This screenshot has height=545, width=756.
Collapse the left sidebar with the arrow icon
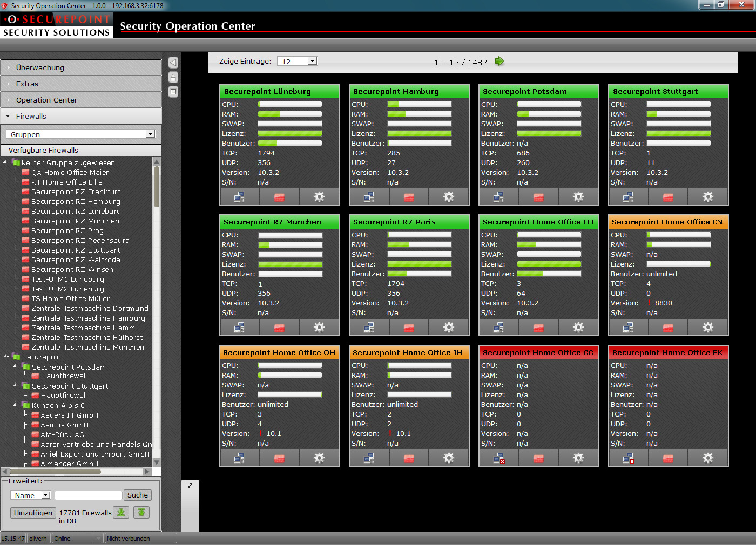point(173,63)
